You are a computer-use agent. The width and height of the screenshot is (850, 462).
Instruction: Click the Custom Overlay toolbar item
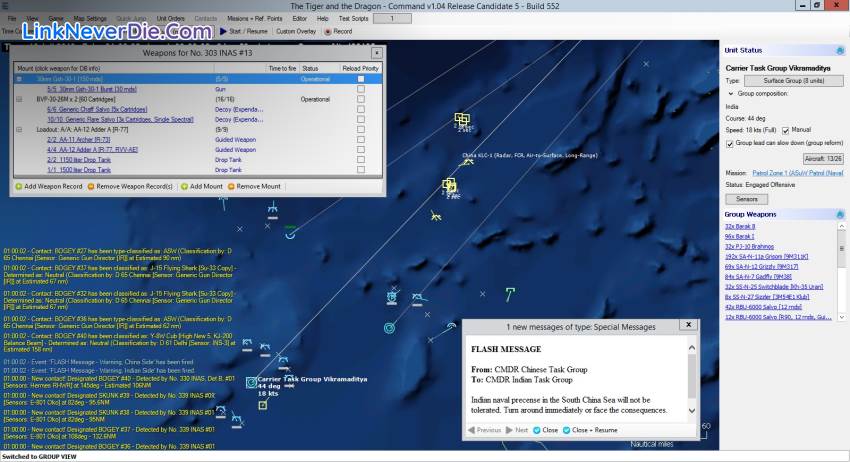coord(296,31)
